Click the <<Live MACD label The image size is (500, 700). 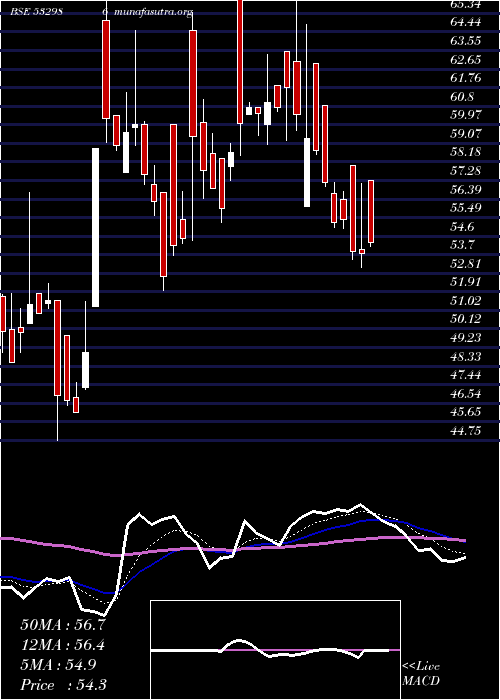pyautogui.click(x=421, y=673)
